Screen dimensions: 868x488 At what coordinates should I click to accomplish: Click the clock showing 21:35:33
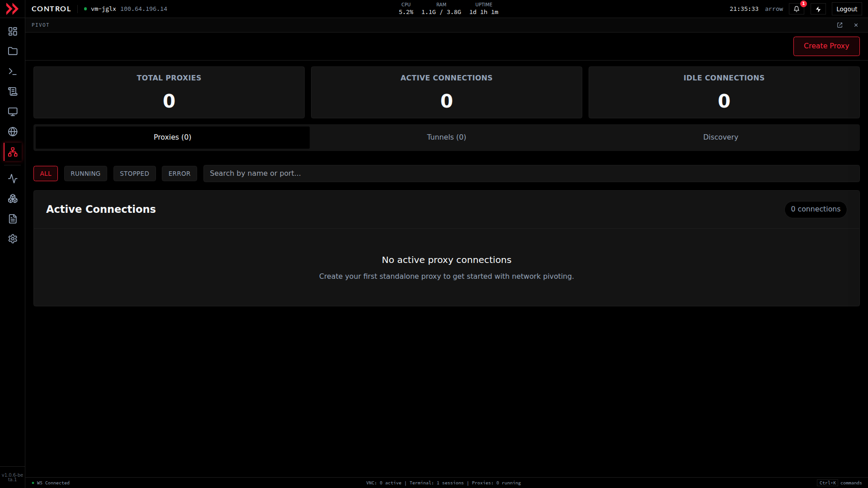pos(744,9)
